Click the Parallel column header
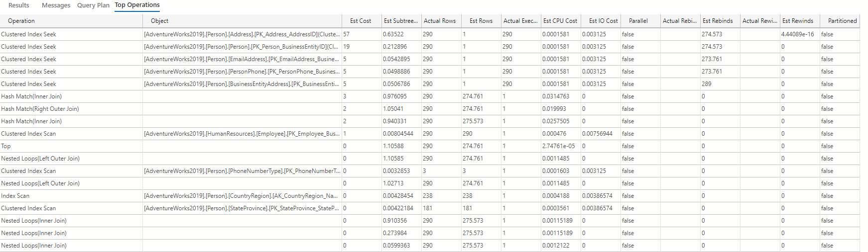This screenshot has width=868, height=252. (x=638, y=21)
